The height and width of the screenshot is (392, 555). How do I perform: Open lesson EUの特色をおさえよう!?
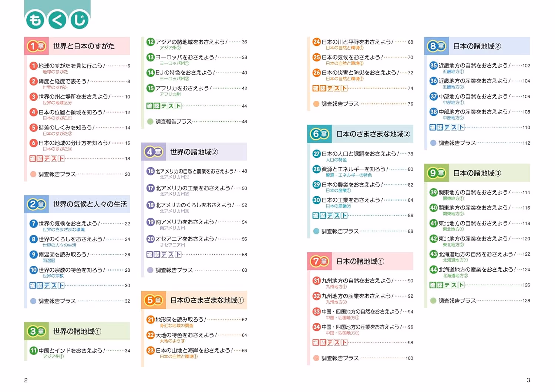pos(185,73)
